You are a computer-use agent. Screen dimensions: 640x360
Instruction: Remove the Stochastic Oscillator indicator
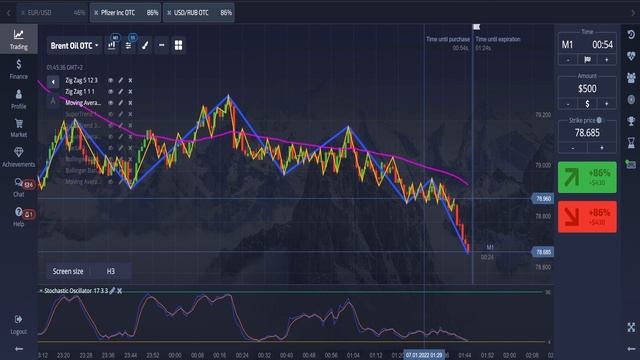coord(120,291)
